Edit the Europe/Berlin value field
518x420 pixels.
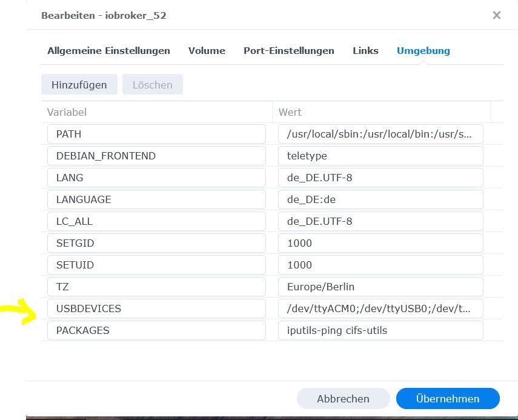[x=380, y=287]
